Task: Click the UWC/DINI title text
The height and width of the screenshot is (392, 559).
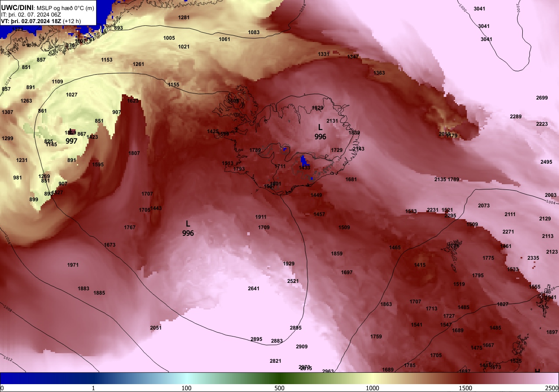Action: pos(17,7)
